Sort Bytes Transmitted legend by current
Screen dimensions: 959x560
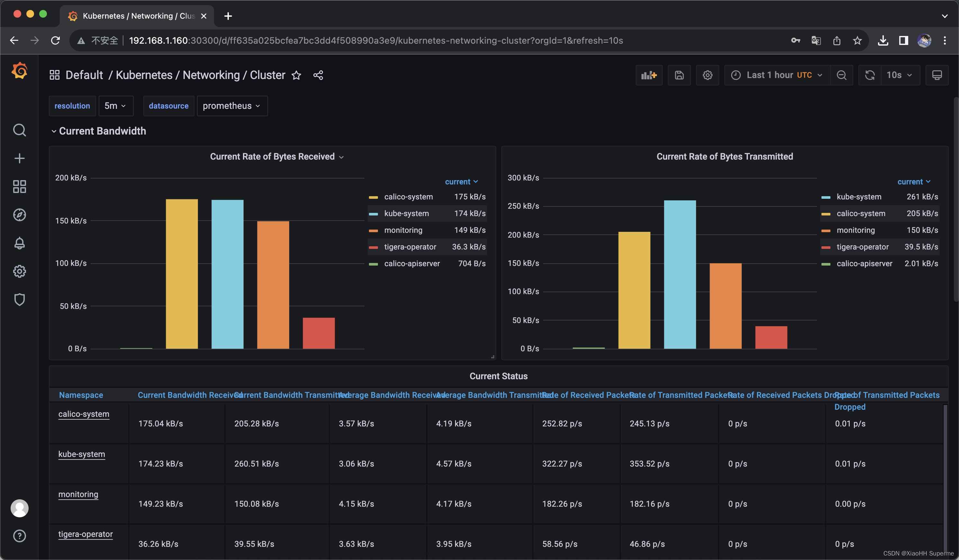[914, 182]
